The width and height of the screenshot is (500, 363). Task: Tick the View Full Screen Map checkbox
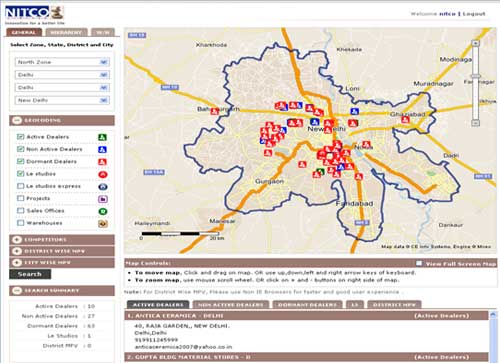pyautogui.click(x=419, y=263)
